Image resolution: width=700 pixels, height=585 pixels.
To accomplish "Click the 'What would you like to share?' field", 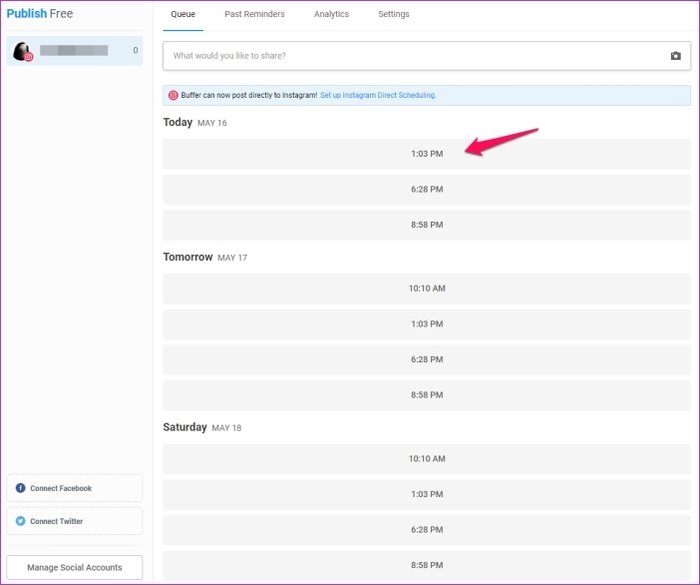I will (410, 56).
